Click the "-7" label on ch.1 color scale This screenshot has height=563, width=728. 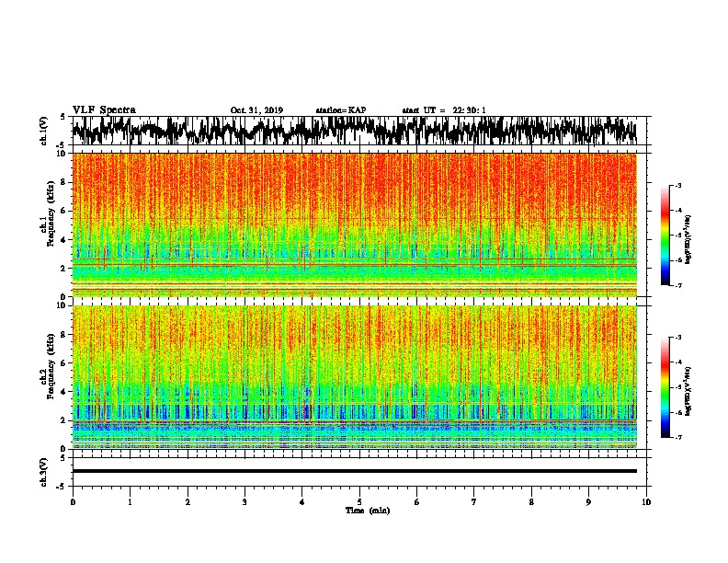[x=677, y=285]
